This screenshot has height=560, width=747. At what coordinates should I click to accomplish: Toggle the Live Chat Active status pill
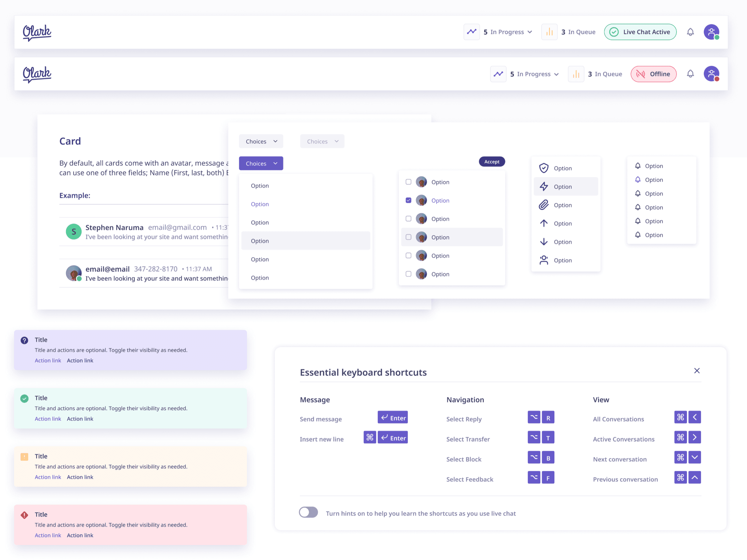(640, 32)
